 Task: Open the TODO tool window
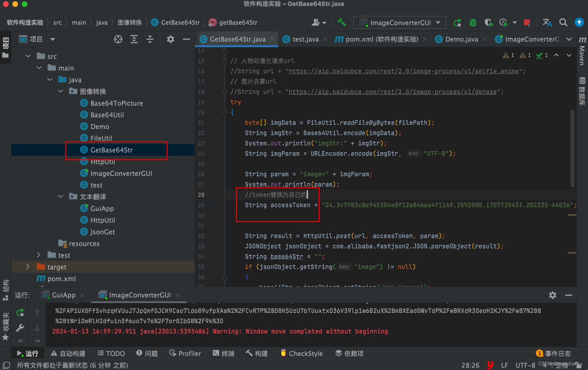[x=111, y=353]
